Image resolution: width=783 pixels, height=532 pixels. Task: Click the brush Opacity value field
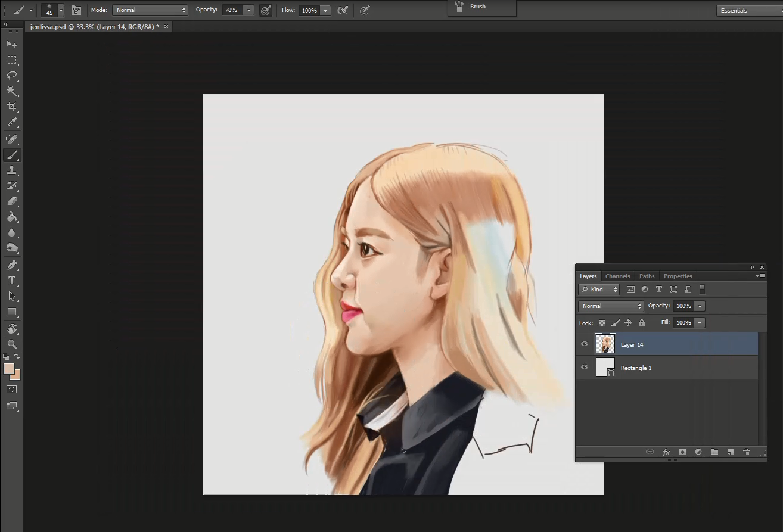[x=232, y=10]
